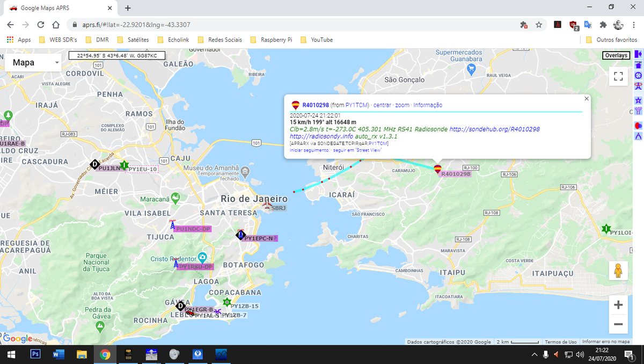
Task: Click Informar erro no mapa
Action: tap(606, 342)
